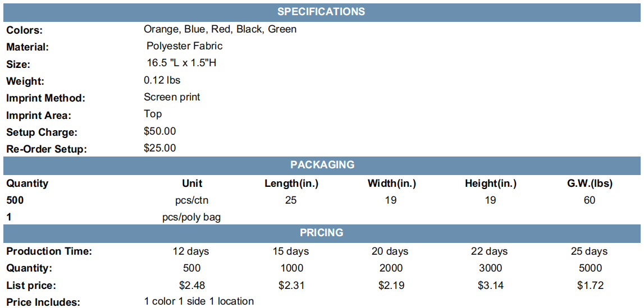Click the Polyester Fabric material value
This screenshot has width=644, height=308.
click(184, 46)
